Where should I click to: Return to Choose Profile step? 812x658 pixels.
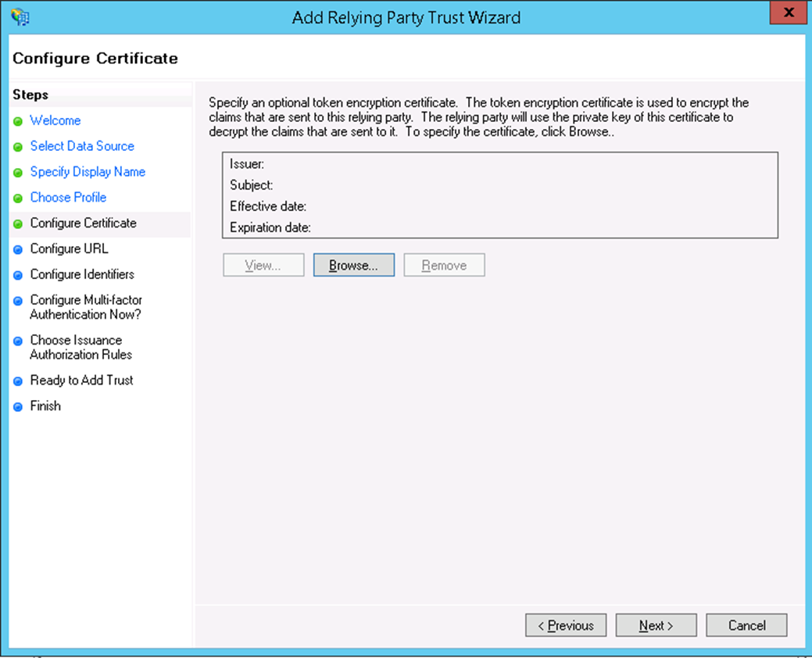click(x=68, y=198)
